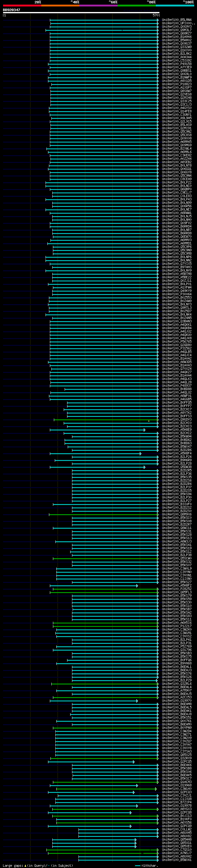Screen dimensions: 197x868
Task: Select hit label UniRef100_A5H8F4
Action: click(x=176, y=454)
